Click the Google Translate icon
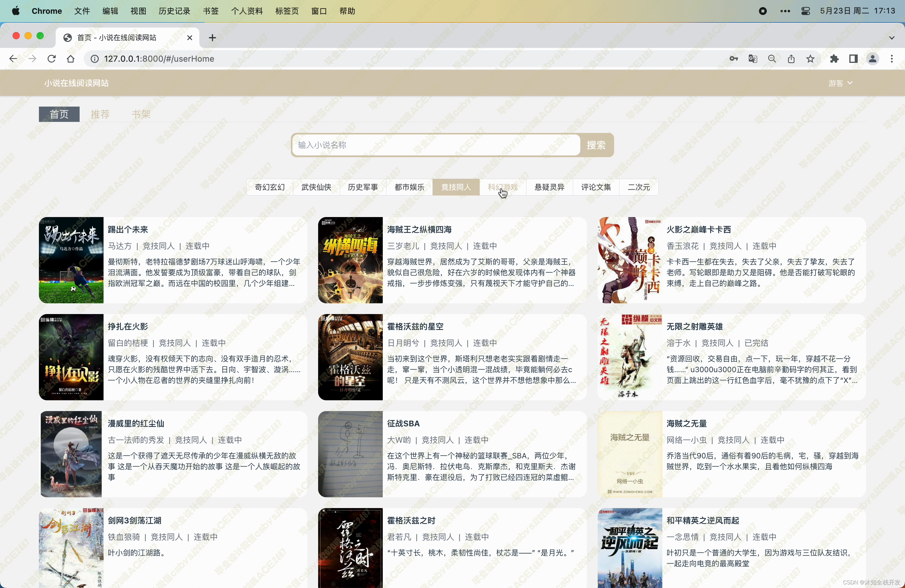Screen dimensions: 905x588 [x=752, y=59]
